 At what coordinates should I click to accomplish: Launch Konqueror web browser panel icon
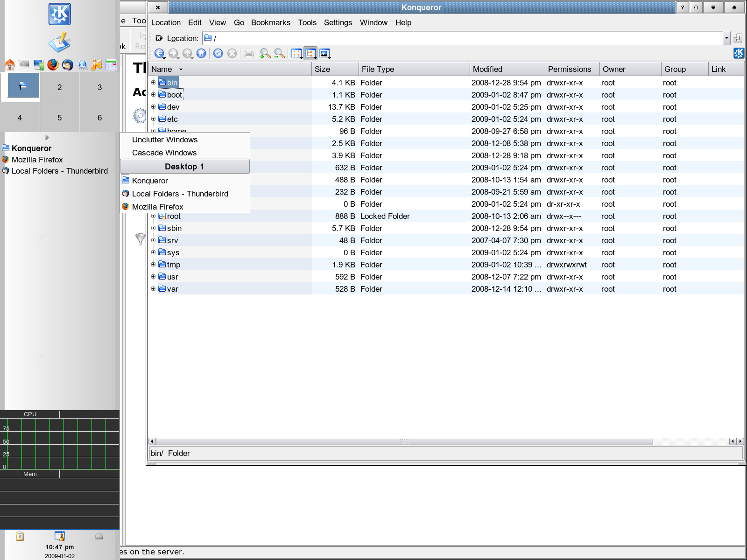point(82,65)
